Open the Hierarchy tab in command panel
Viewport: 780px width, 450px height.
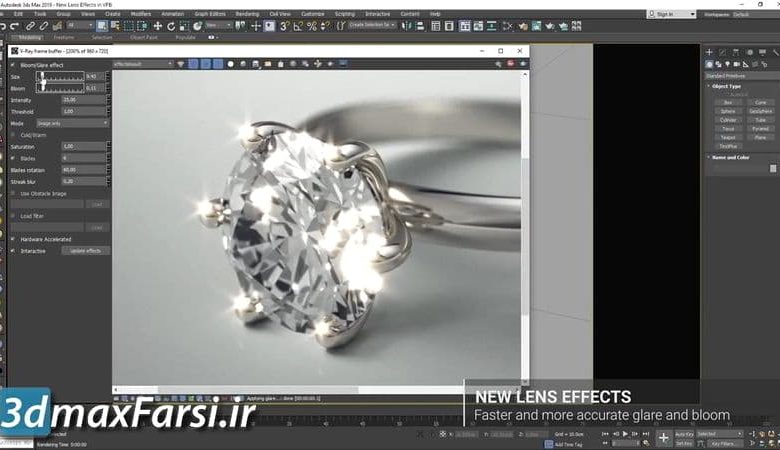click(x=736, y=52)
